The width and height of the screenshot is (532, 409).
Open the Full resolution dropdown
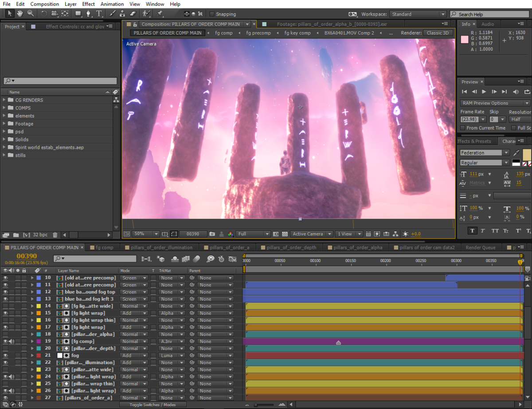pos(253,234)
